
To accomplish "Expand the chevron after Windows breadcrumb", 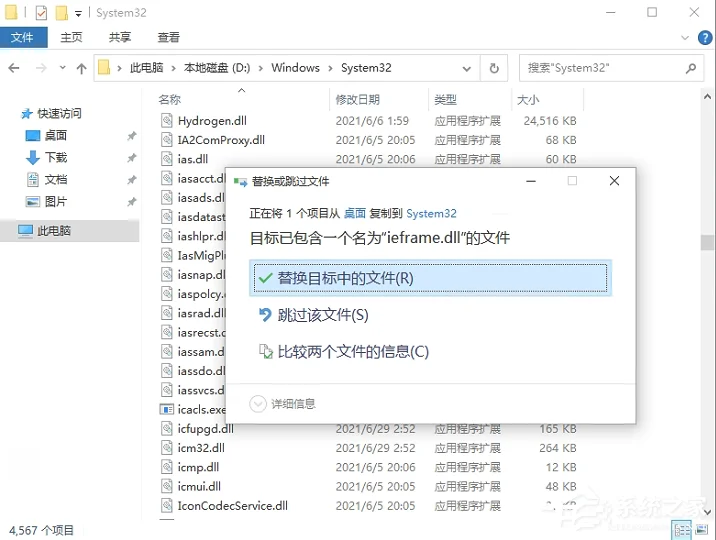I will [x=330, y=68].
